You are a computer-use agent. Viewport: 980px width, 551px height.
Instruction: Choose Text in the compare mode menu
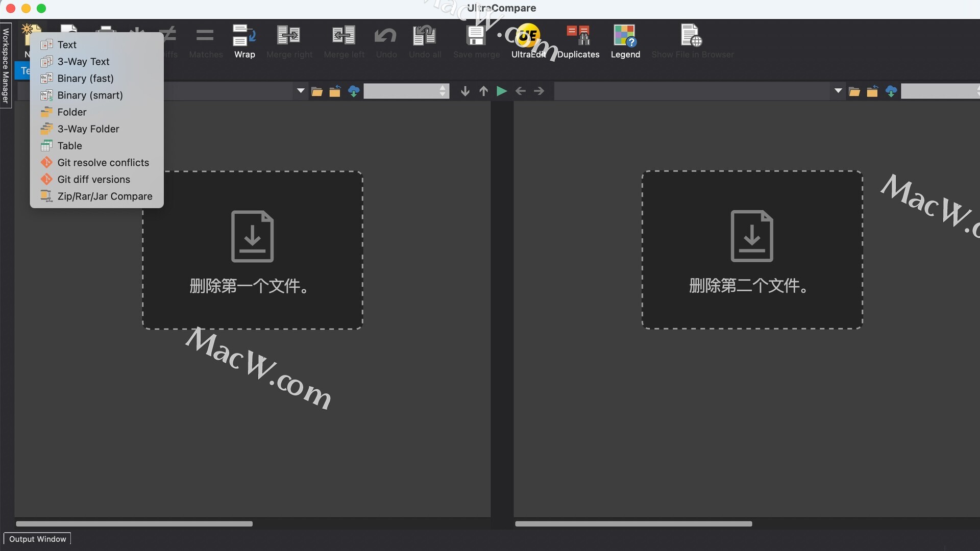[x=97, y=44]
